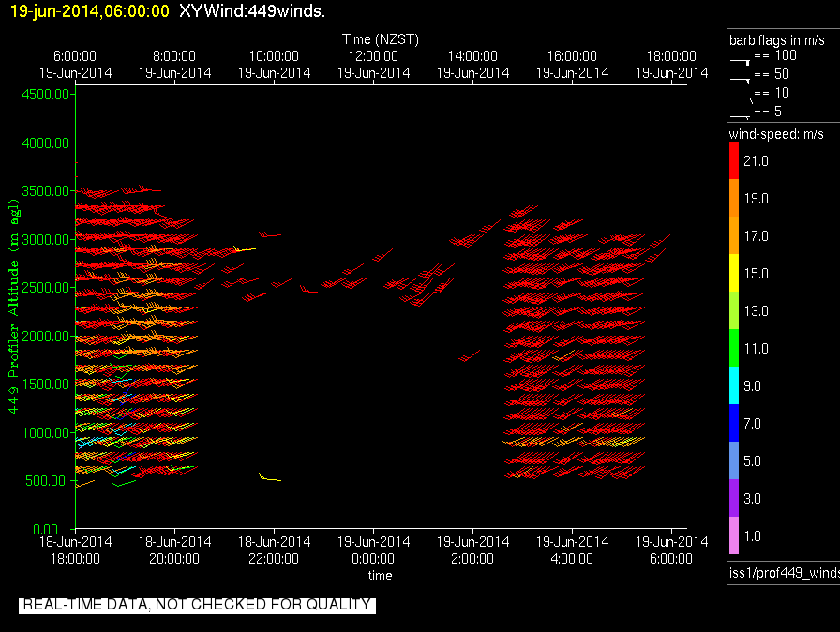The height and width of the screenshot is (632, 840).
Task: Click the REAL-TIME DATA, NOT CHECKED FOR QUALITY banner
Action: tap(197, 605)
